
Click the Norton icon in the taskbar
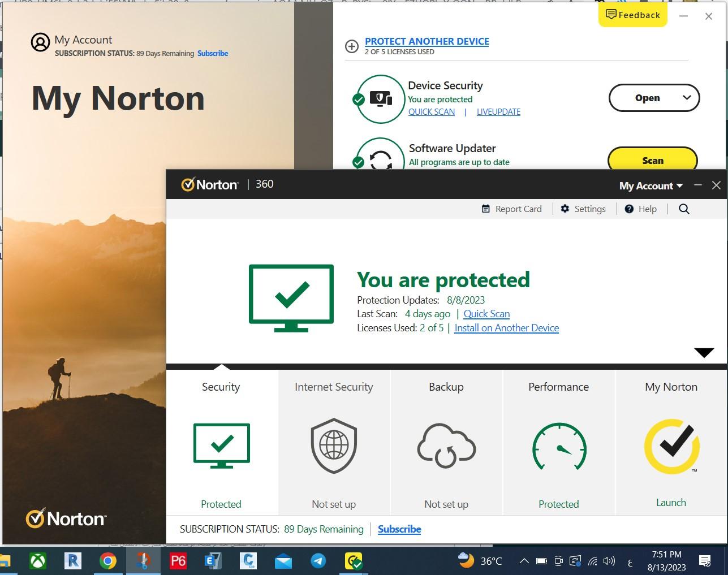click(x=354, y=561)
